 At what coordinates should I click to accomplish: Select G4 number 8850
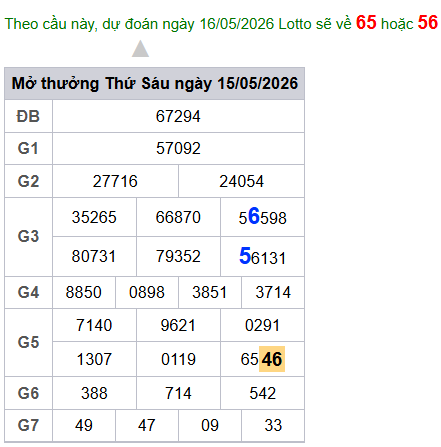[x=83, y=292]
